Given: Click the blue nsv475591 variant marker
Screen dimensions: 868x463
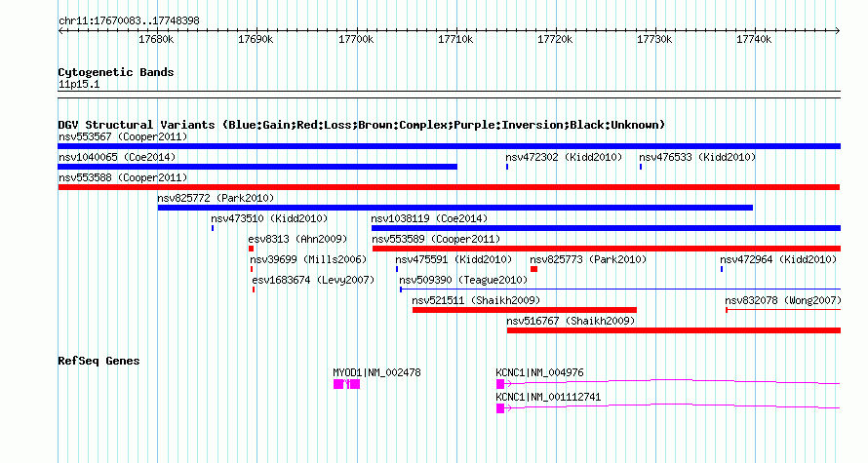Looking at the screenshot, I should pos(397,269).
